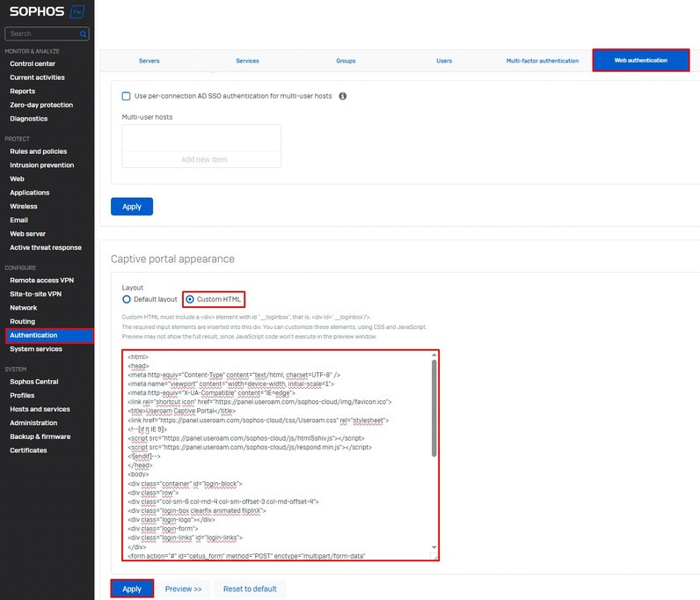Click Apply under Captive portal appearance
The height and width of the screenshot is (600, 700).
pos(132,589)
